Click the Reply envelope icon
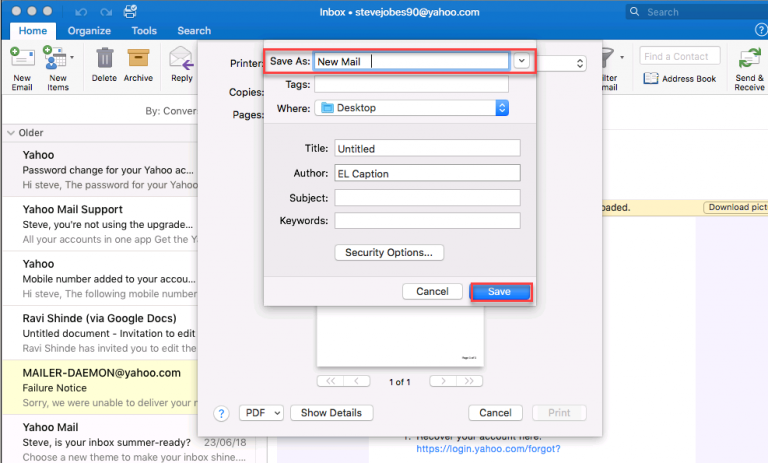This screenshot has height=463, width=768. coord(181,58)
